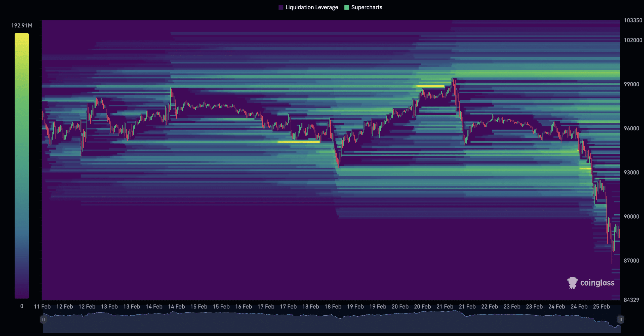Toggle the Liquidation Leverage legend series
Image resolution: width=644 pixels, height=336 pixels.
click(308, 7)
